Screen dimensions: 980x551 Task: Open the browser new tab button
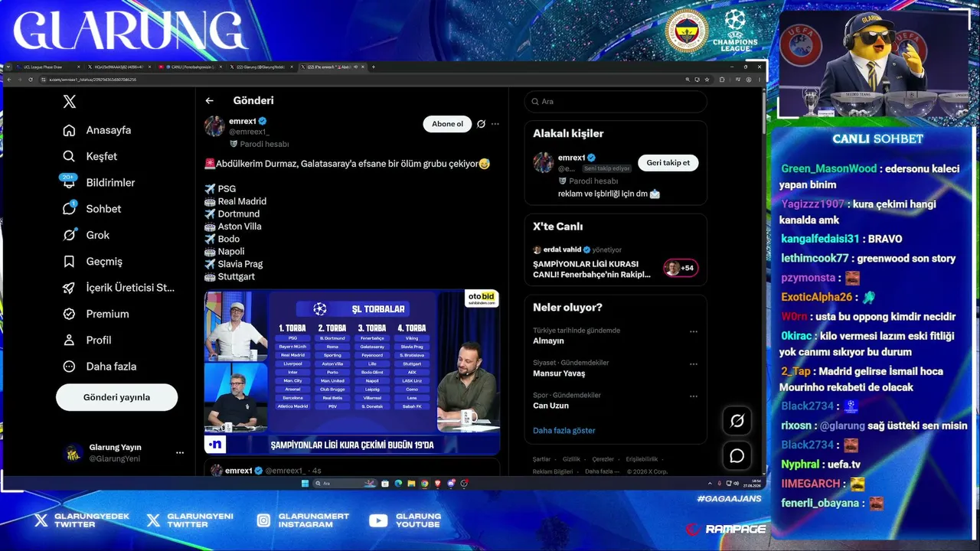[x=374, y=67]
